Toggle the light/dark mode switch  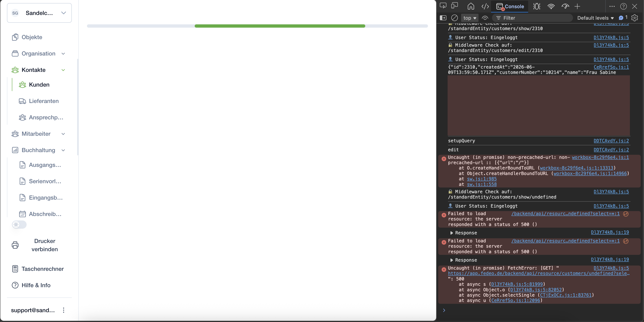click(19, 225)
